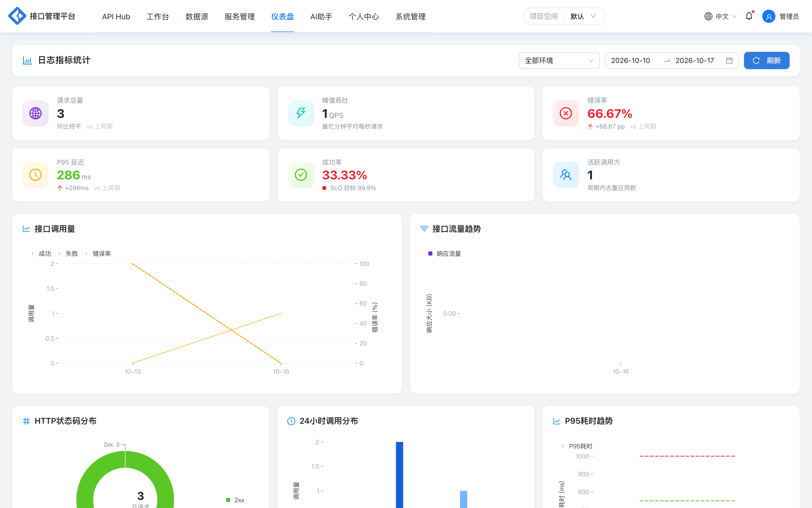The width and height of the screenshot is (812, 508).
Task: Go to 个人中心 tab
Action: (x=364, y=17)
